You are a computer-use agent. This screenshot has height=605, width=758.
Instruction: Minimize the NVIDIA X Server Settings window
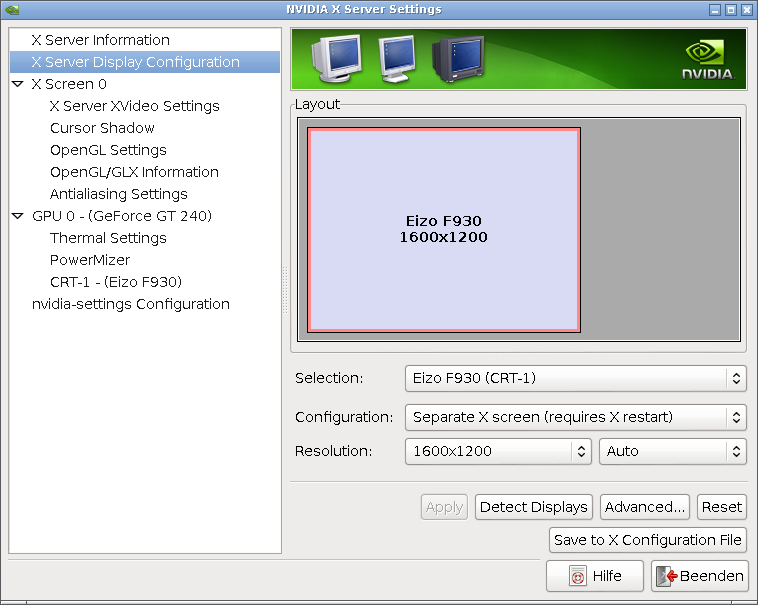pos(715,10)
